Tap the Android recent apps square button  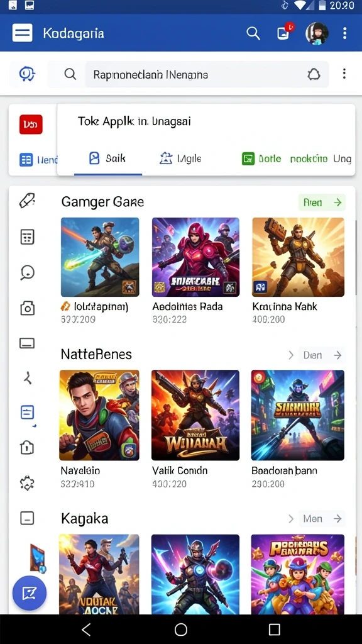click(x=274, y=629)
